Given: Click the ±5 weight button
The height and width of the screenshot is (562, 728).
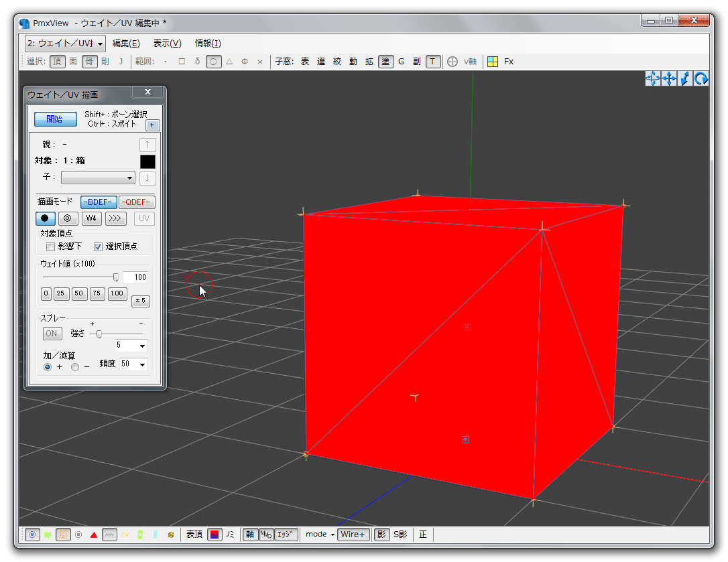Looking at the screenshot, I should [141, 301].
